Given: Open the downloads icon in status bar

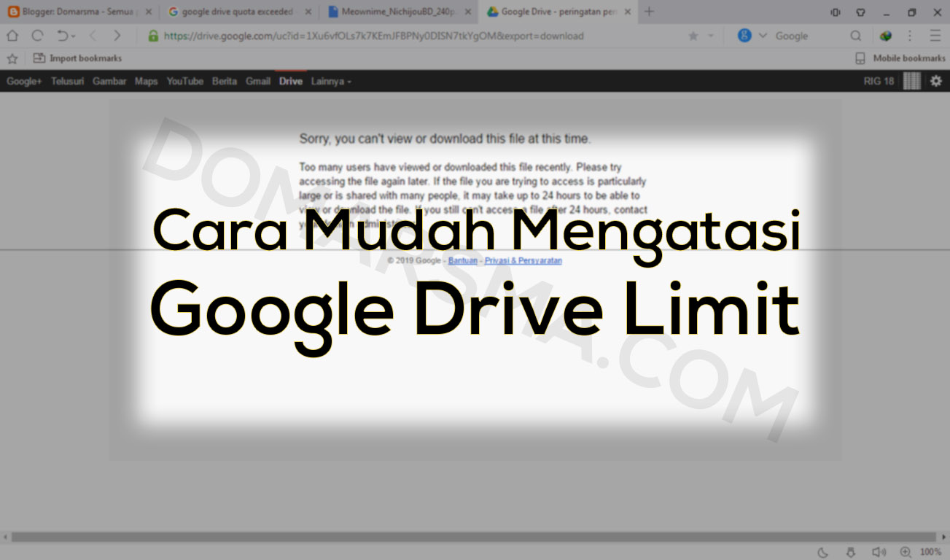Looking at the screenshot, I should [850, 552].
